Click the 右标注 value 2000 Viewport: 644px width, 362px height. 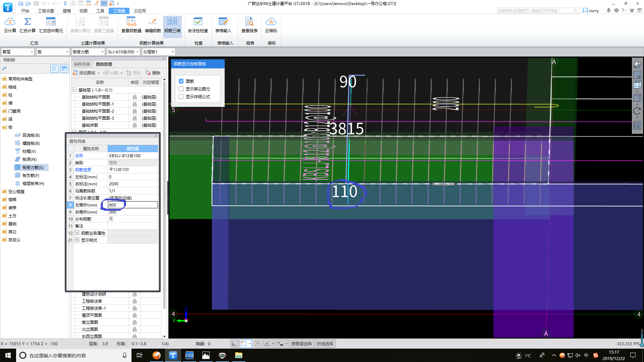point(133,184)
